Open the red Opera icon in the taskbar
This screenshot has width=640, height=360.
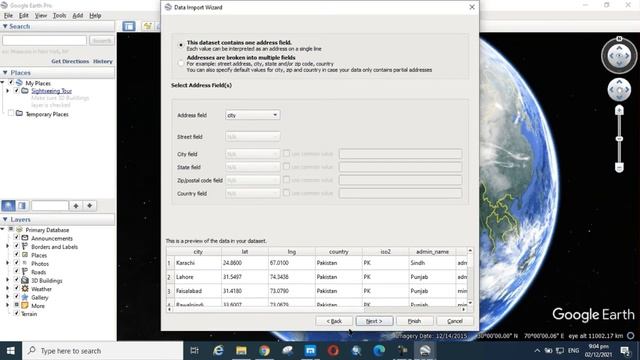pos(333,351)
